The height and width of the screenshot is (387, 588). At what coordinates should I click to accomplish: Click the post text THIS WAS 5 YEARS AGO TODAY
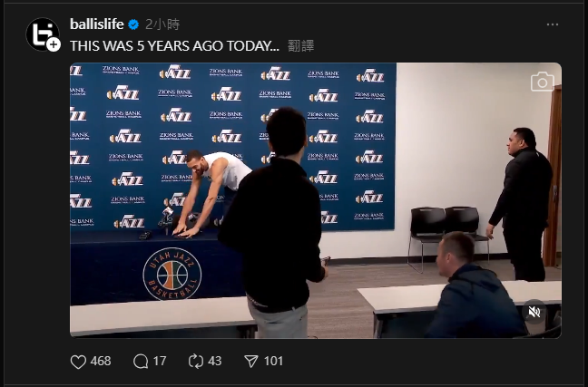click(x=174, y=45)
